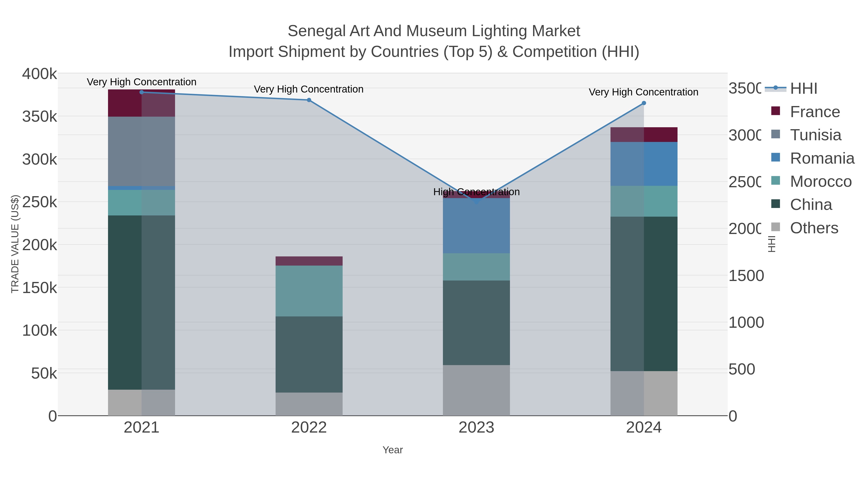Select the China segment of the 2021 bar
The height and width of the screenshot is (488, 868).
coord(142,302)
